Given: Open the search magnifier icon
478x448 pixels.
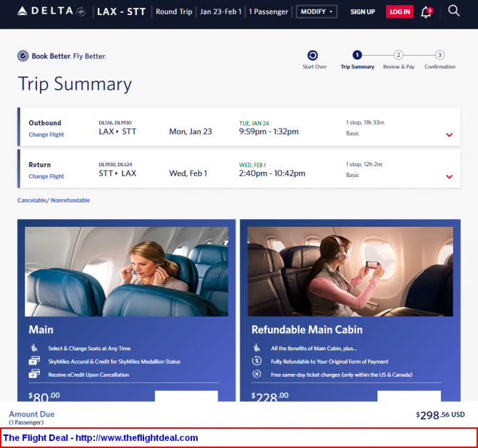Looking at the screenshot, I should (x=454, y=11).
